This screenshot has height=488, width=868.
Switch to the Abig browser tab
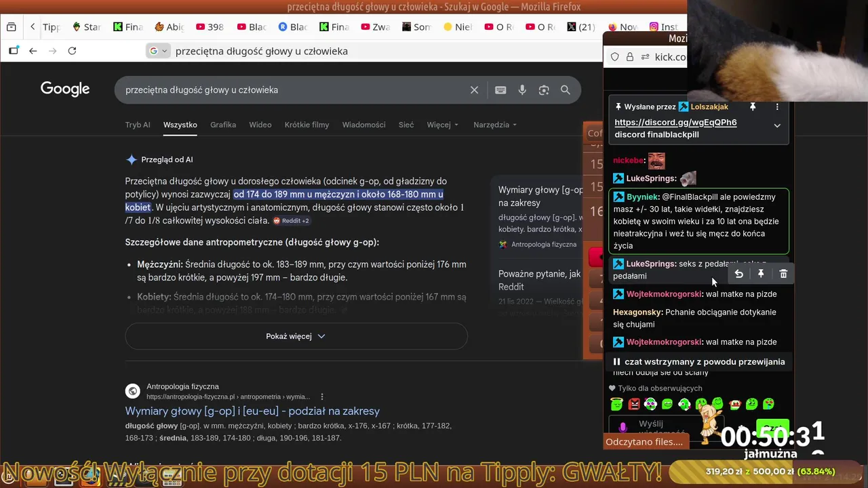[x=169, y=27]
